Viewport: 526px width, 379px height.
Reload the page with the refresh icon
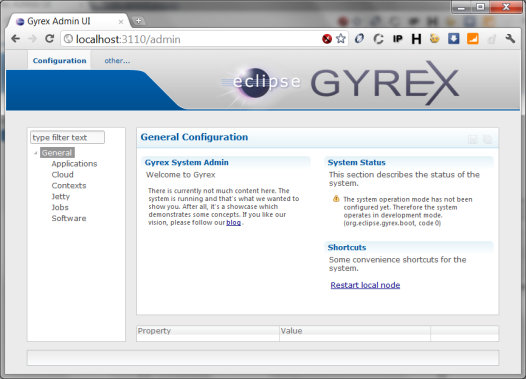(49, 39)
